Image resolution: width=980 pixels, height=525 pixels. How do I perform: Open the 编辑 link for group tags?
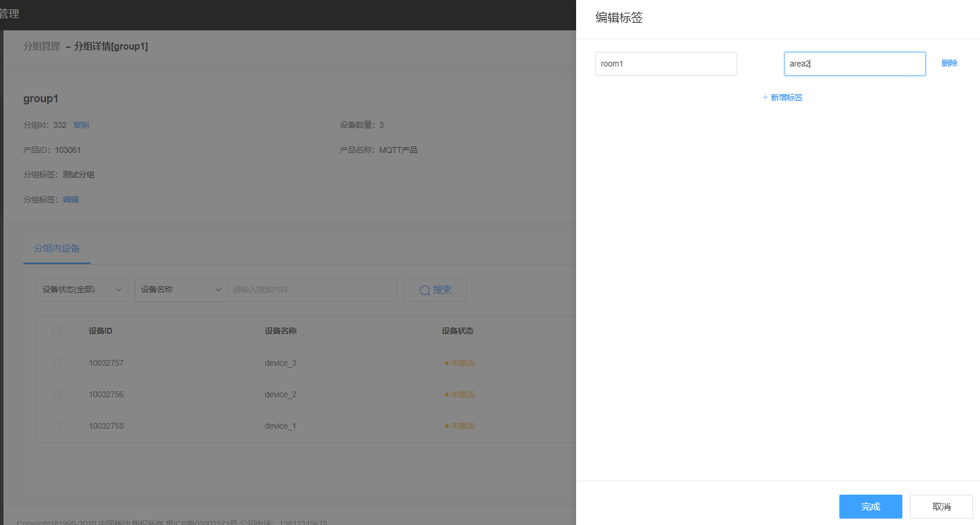point(71,199)
